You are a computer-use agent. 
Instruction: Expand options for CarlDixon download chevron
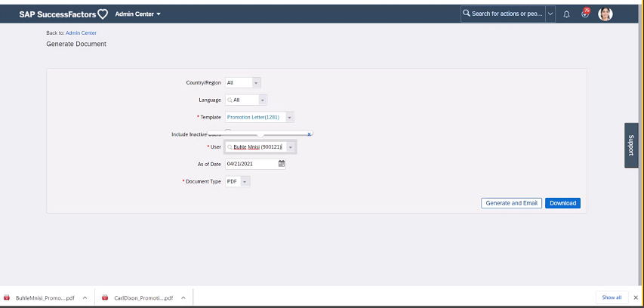[x=183, y=297]
